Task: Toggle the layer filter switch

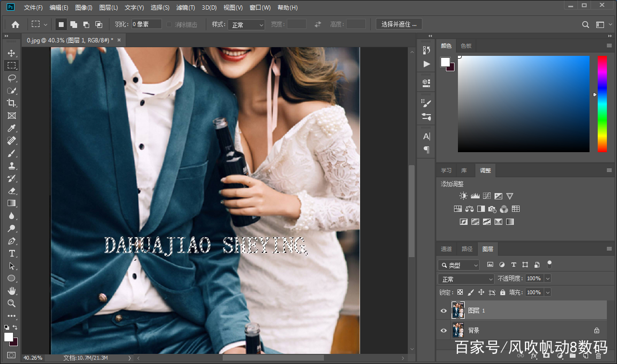Action: coord(549,264)
